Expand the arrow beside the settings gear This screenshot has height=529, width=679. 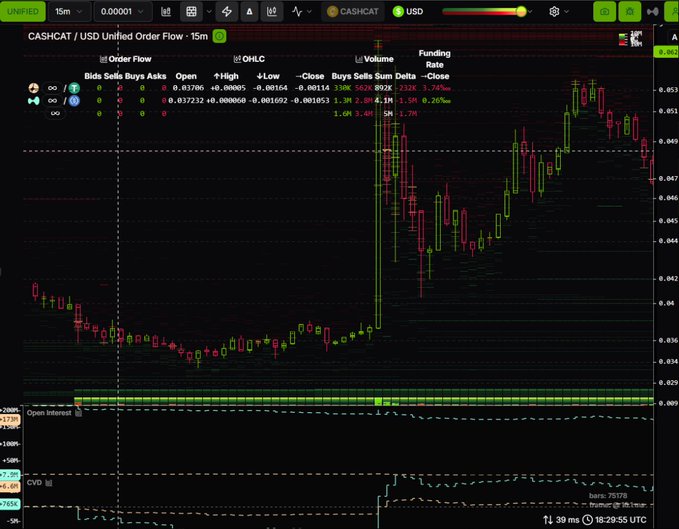tap(566, 12)
